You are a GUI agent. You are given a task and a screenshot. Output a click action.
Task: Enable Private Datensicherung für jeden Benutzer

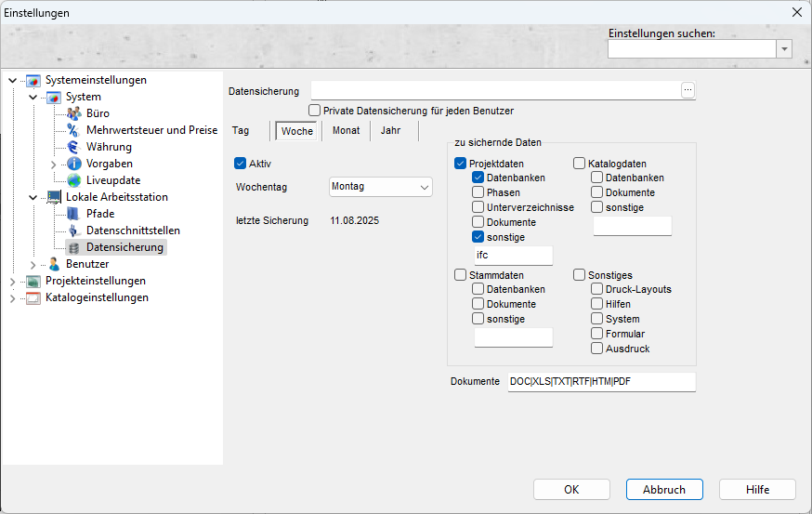coord(315,111)
